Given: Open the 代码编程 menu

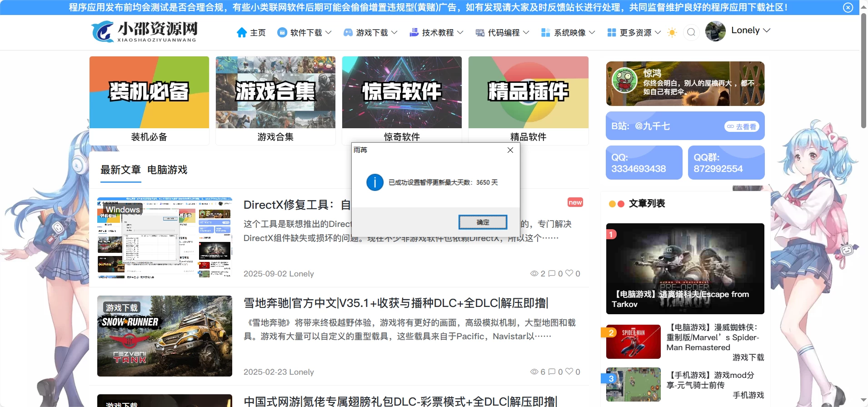Looking at the screenshot, I should click(x=504, y=33).
